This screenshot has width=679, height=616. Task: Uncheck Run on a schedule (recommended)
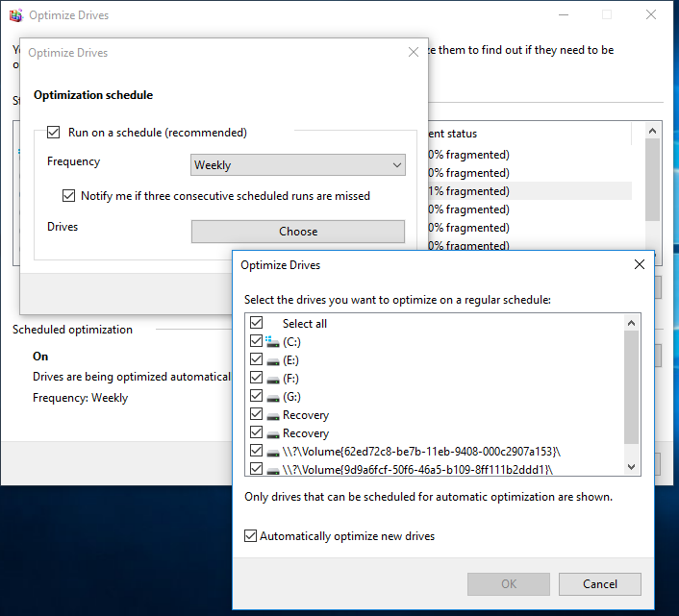click(x=53, y=133)
